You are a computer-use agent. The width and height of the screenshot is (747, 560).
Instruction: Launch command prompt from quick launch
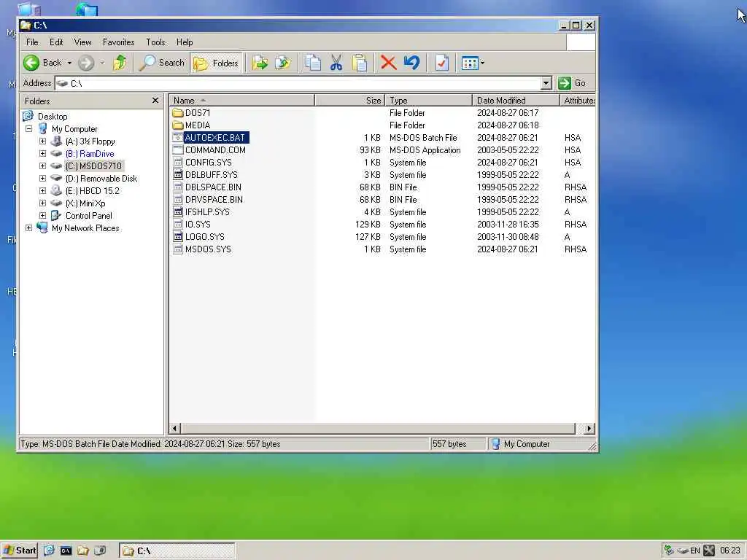pyautogui.click(x=66, y=551)
